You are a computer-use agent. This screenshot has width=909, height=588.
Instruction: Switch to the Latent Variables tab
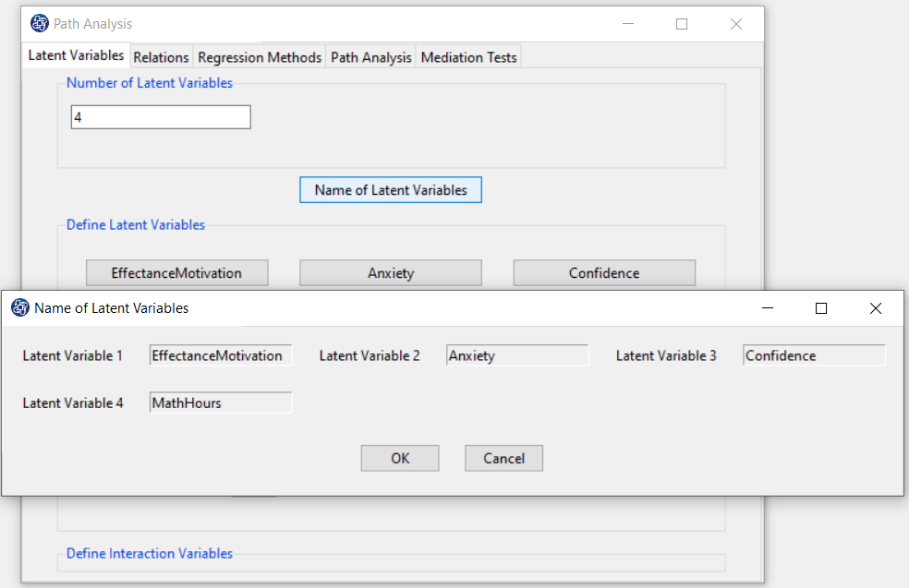76,55
